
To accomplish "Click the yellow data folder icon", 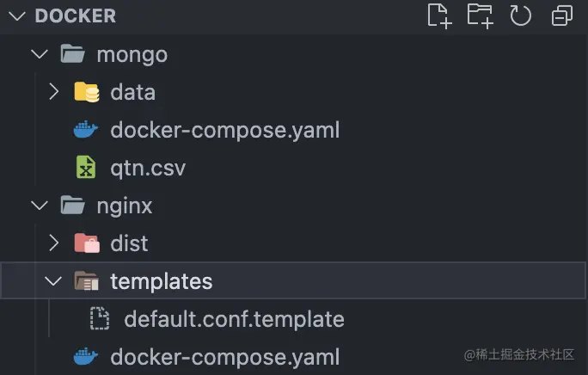I will 87,92.
